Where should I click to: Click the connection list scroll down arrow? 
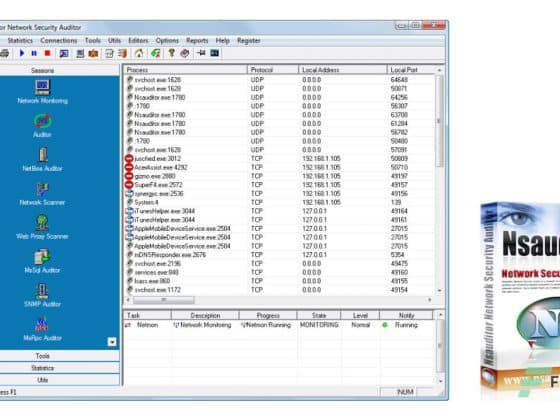[x=440, y=291]
